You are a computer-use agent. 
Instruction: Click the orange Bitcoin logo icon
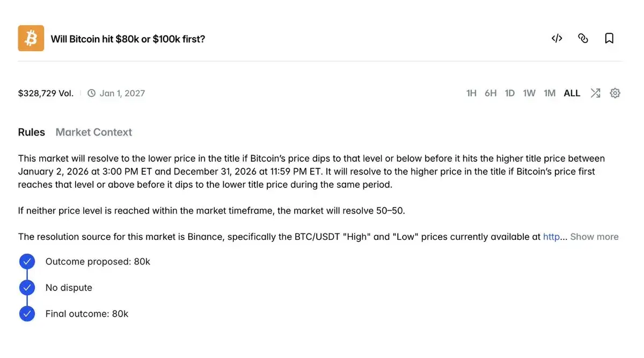[31, 39]
